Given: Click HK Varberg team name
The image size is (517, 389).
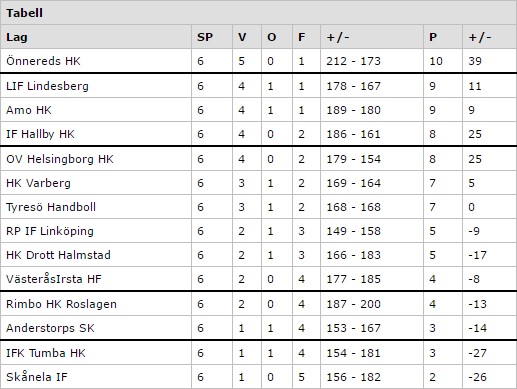Looking at the screenshot, I should 38,183.
